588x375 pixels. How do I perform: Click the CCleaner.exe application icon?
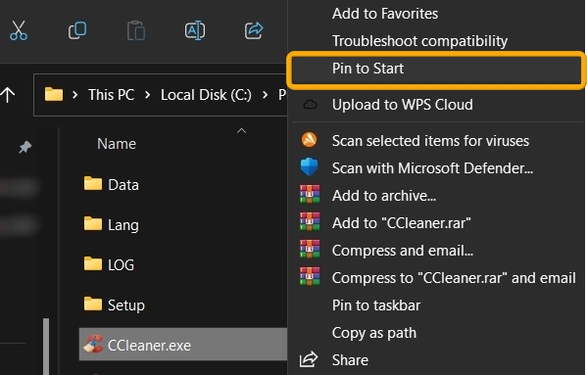[x=93, y=344]
